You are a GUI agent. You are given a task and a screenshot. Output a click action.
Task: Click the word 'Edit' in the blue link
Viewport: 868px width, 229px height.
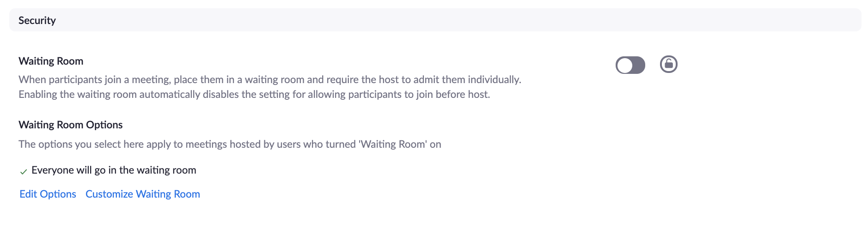point(28,194)
